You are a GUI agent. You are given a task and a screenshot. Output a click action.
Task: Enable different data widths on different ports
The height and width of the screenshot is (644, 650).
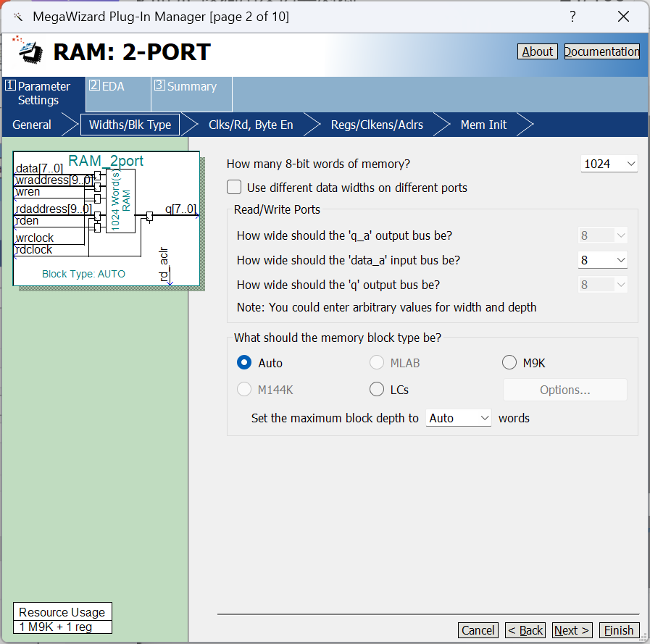234,188
